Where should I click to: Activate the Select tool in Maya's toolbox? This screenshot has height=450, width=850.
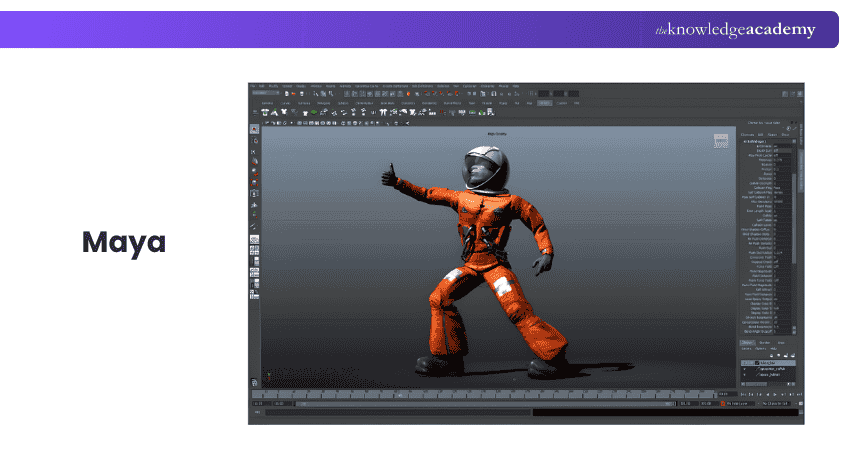(x=254, y=129)
